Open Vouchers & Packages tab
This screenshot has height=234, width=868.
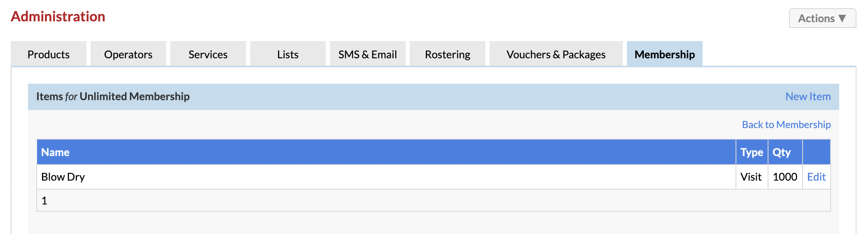tap(556, 54)
